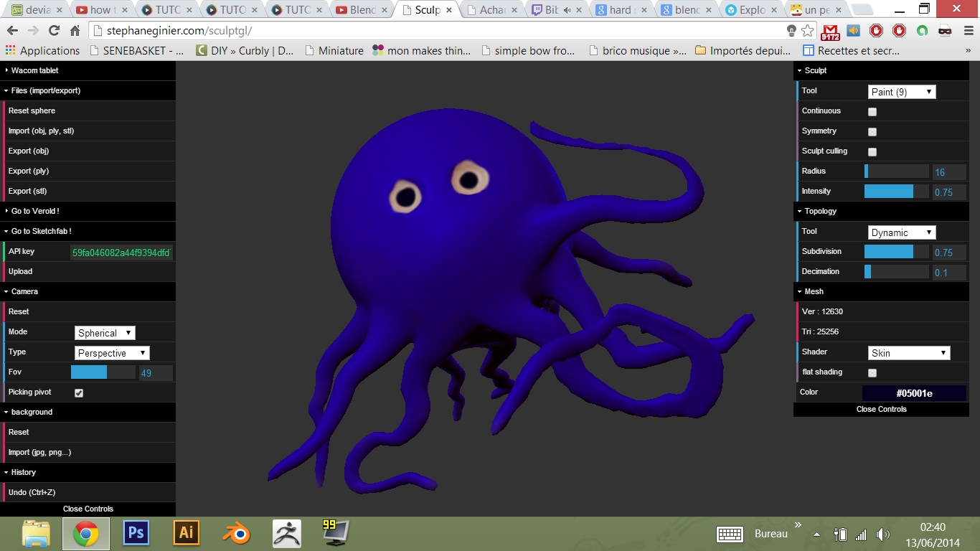Viewport: 980px width, 551px height.
Task: Click the incognito mask extension icon
Action: click(x=945, y=31)
